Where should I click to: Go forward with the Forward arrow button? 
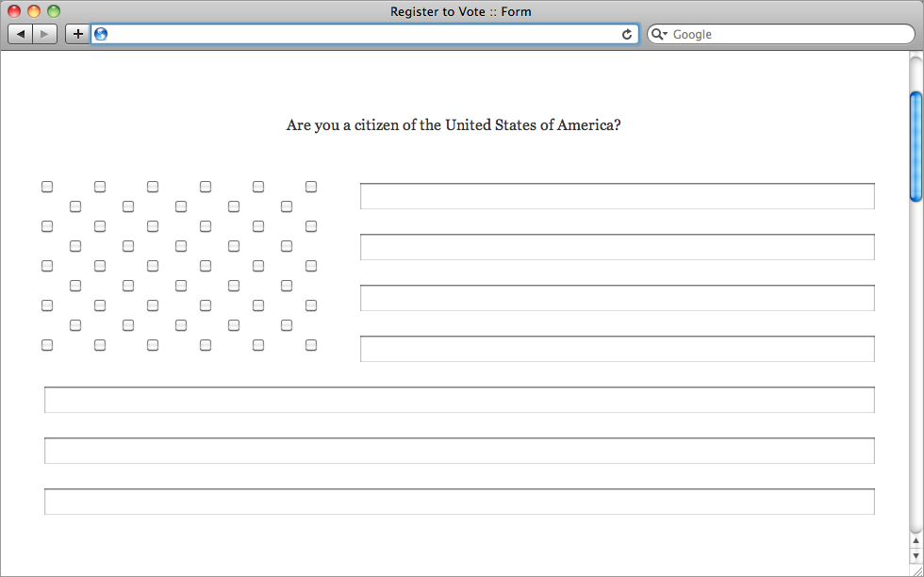tap(45, 34)
